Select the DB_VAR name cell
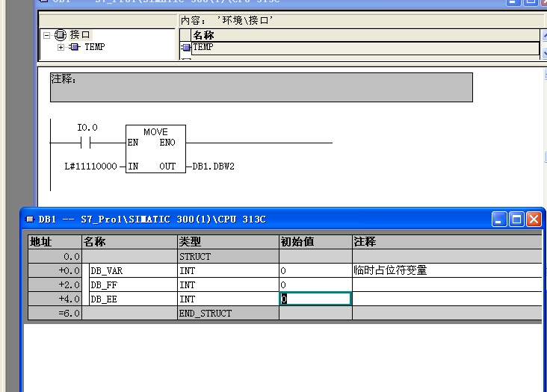The image size is (547, 392). click(x=132, y=270)
